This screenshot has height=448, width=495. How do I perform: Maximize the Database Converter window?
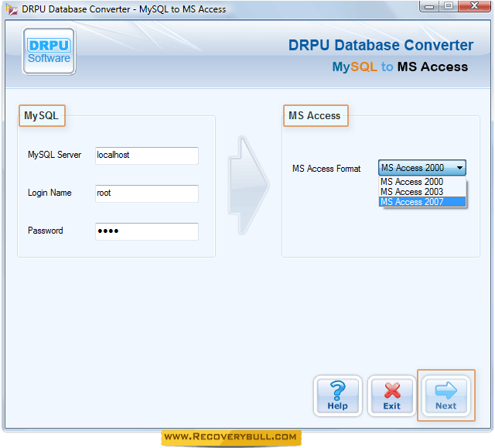[449, 6]
